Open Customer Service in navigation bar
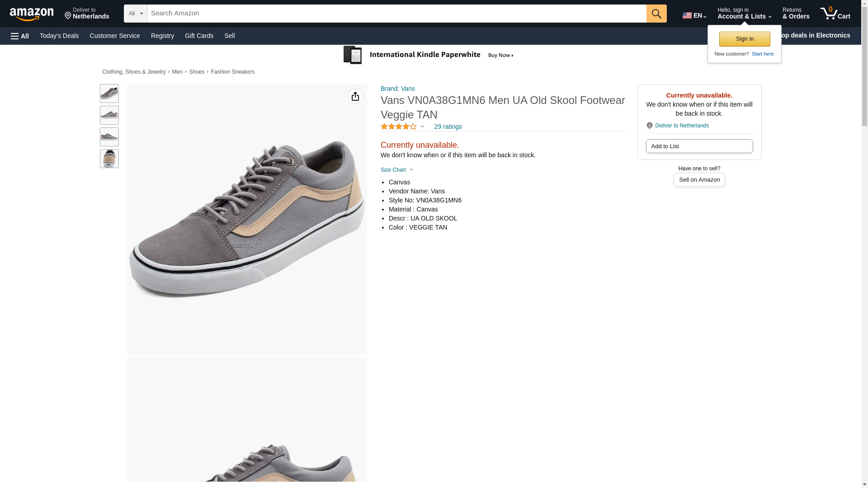 [115, 36]
